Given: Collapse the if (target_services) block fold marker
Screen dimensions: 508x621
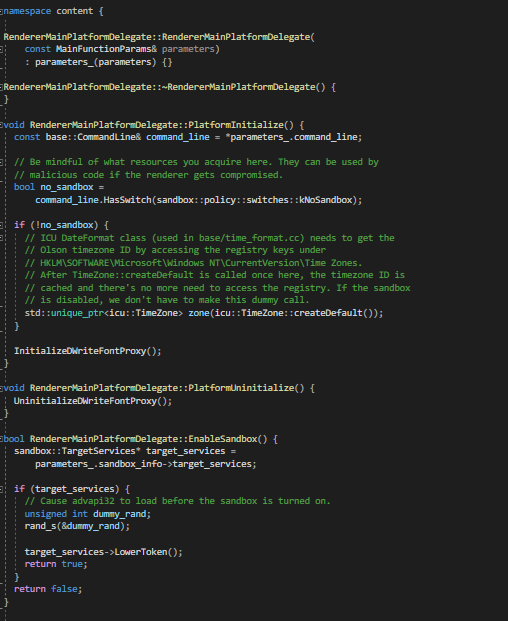Looking at the screenshot, I should [x=1, y=490].
